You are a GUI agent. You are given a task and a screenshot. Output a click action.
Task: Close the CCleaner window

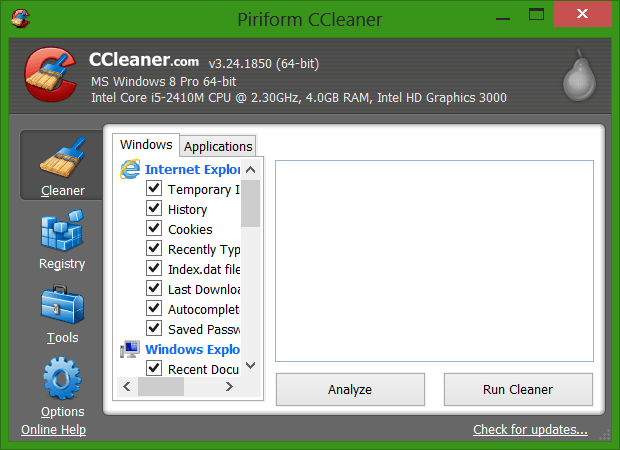582,14
